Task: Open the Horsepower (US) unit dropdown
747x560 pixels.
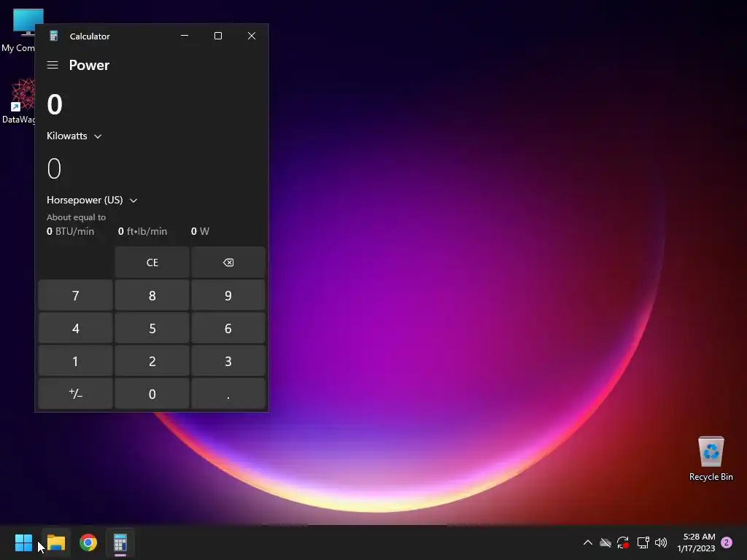Action: pyautogui.click(x=92, y=201)
